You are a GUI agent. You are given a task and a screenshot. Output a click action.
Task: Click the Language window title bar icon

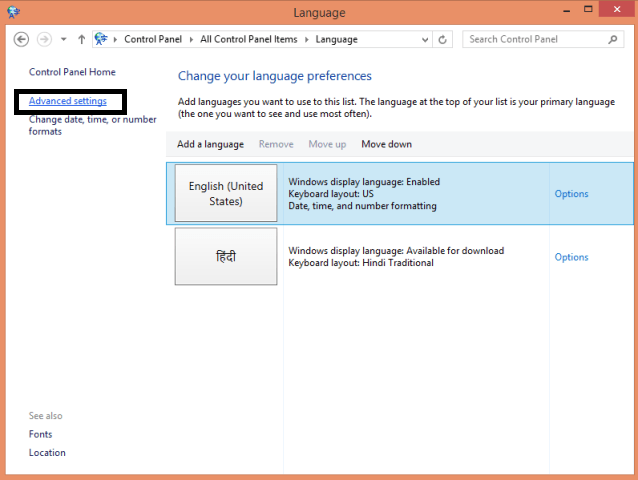click(13, 12)
